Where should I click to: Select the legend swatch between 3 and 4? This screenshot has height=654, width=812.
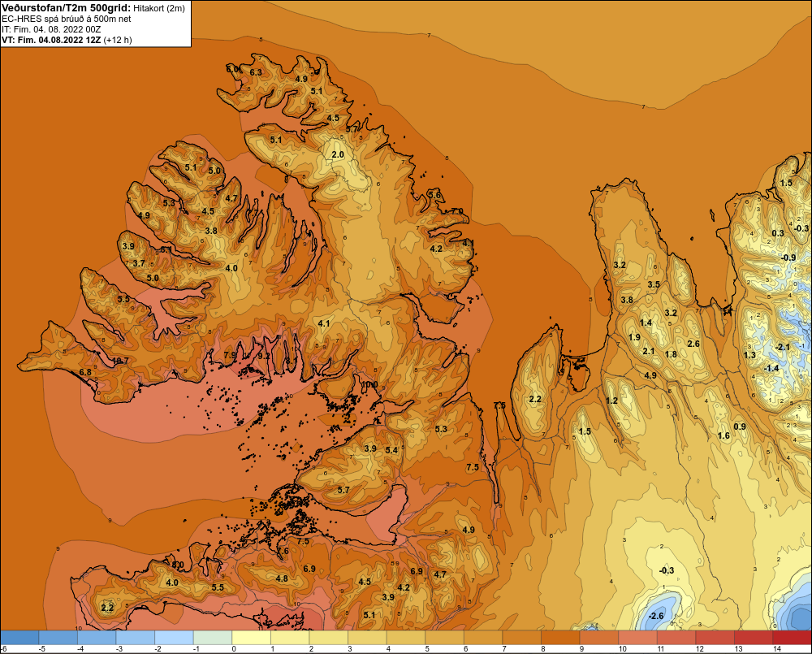click(x=368, y=638)
